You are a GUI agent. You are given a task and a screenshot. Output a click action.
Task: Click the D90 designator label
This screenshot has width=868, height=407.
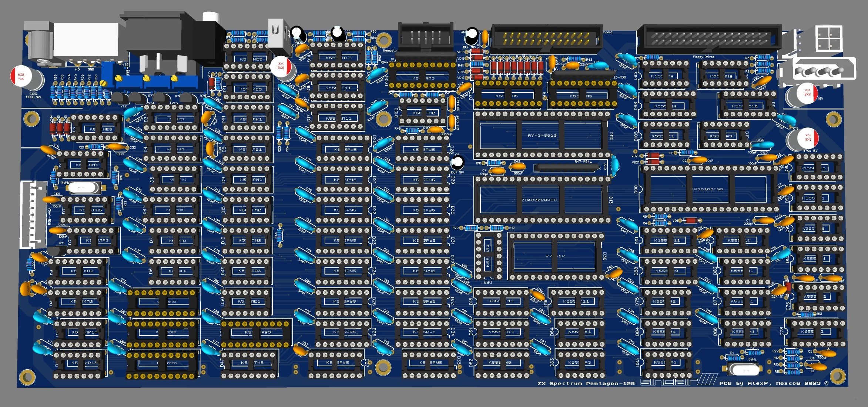pos(636,189)
